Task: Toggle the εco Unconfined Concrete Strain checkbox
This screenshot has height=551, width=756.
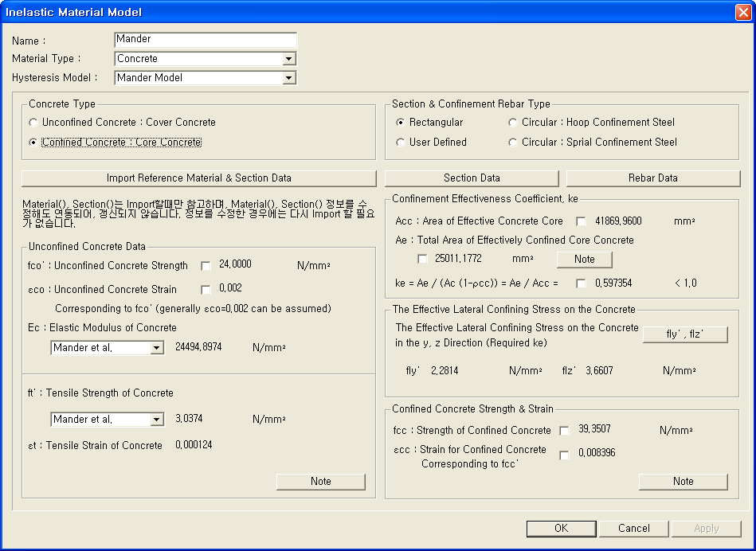Action: pos(206,290)
